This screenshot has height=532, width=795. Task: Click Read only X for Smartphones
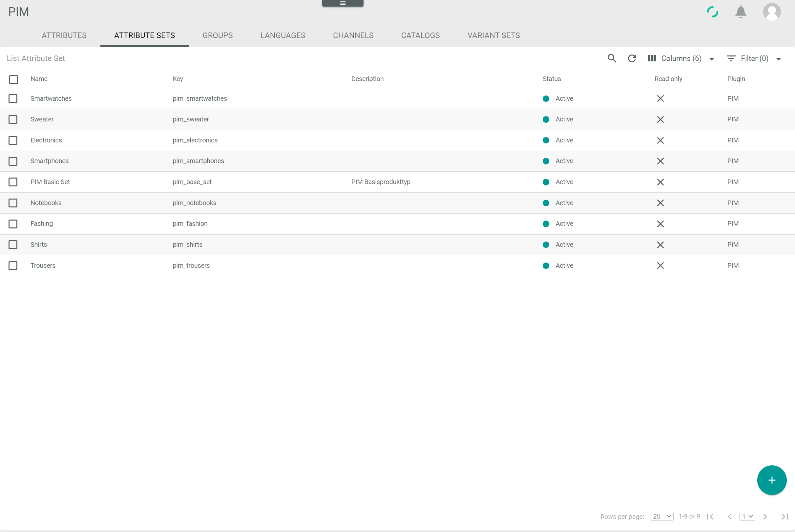pyautogui.click(x=660, y=161)
